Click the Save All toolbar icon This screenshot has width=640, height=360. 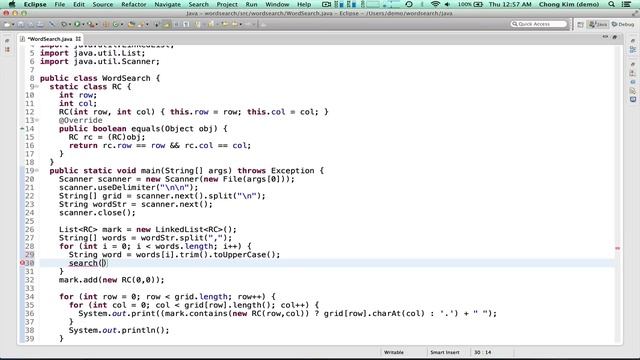point(31,24)
